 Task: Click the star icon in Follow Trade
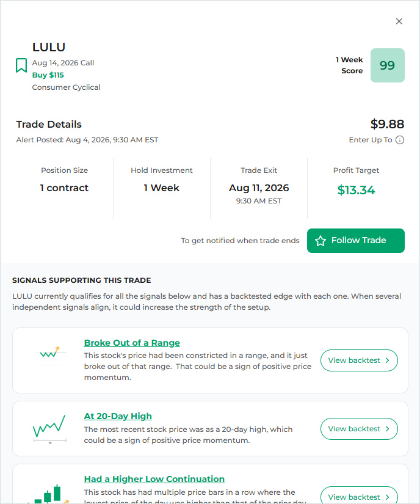point(320,241)
